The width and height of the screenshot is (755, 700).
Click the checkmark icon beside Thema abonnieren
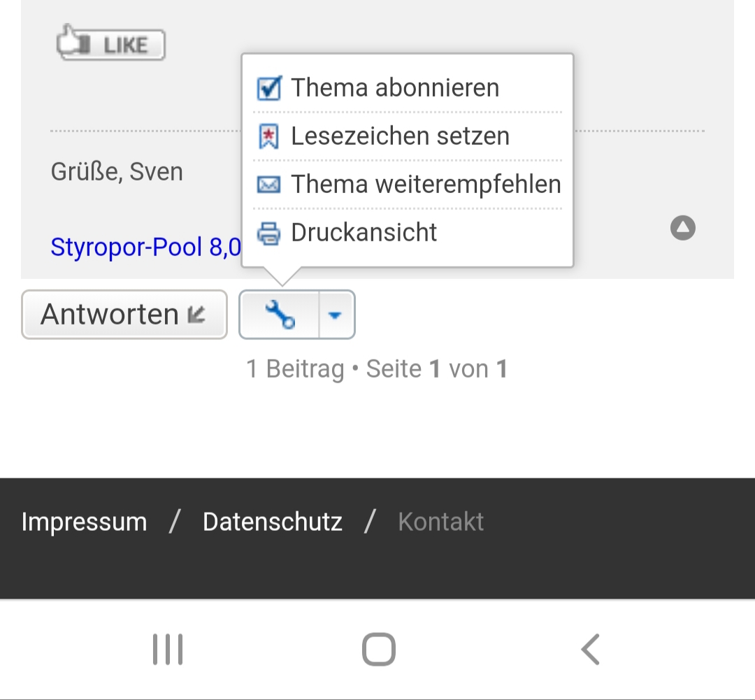(269, 88)
